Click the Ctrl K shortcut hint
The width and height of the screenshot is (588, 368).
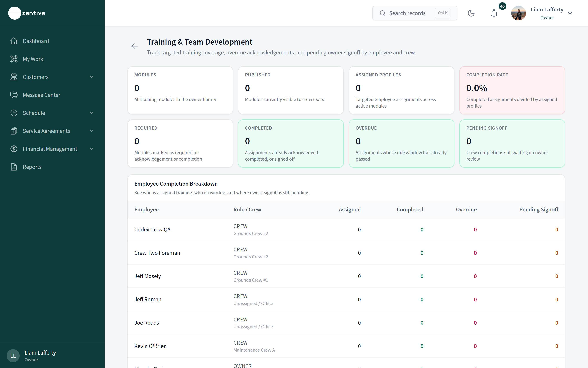(x=442, y=13)
